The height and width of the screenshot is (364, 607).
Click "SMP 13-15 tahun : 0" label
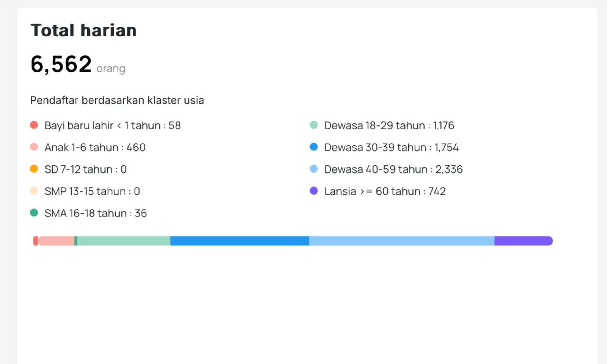pos(92,191)
